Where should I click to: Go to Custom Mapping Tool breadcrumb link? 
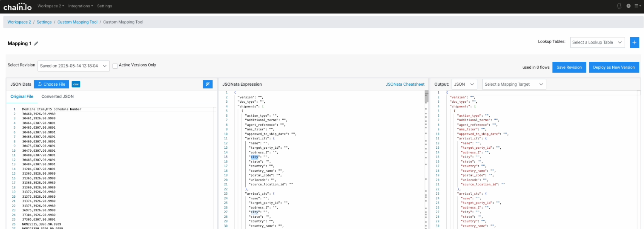click(77, 22)
